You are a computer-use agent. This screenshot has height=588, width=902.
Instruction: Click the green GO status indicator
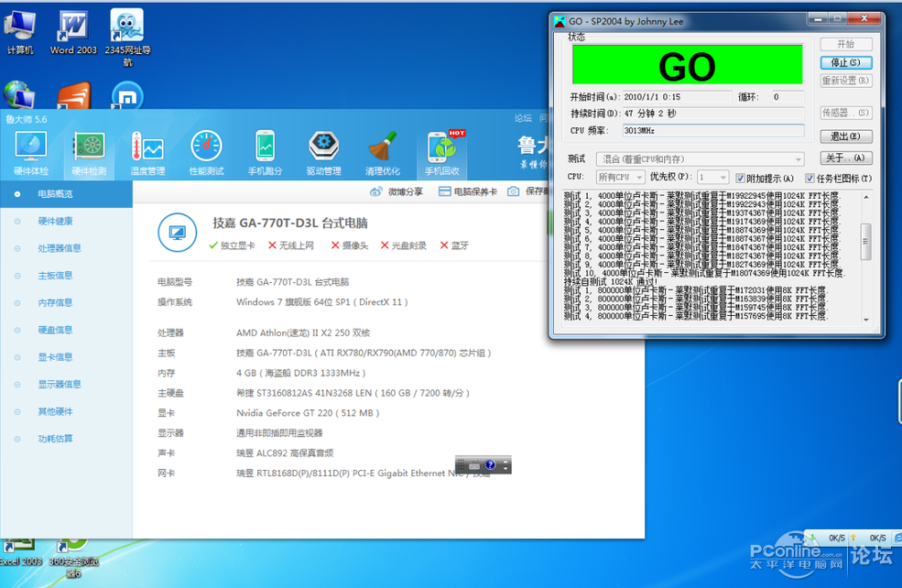point(688,64)
